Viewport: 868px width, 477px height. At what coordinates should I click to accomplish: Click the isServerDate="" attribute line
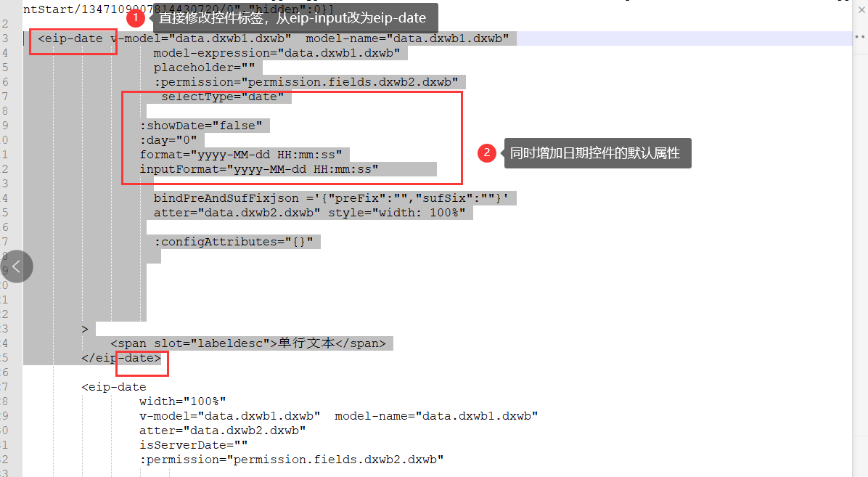click(x=194, y=445)
